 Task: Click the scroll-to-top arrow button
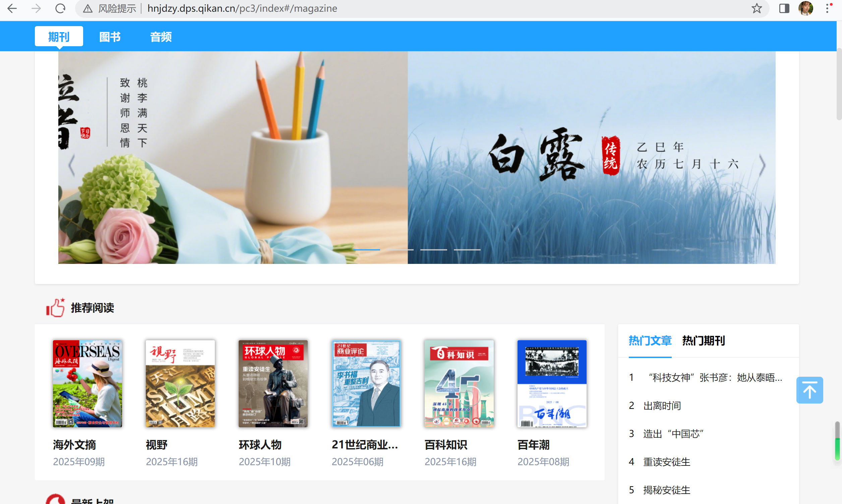809,390
